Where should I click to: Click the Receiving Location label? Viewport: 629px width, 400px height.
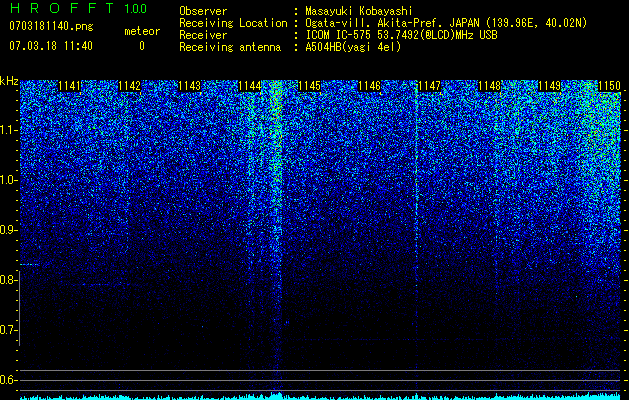point(233,23)
